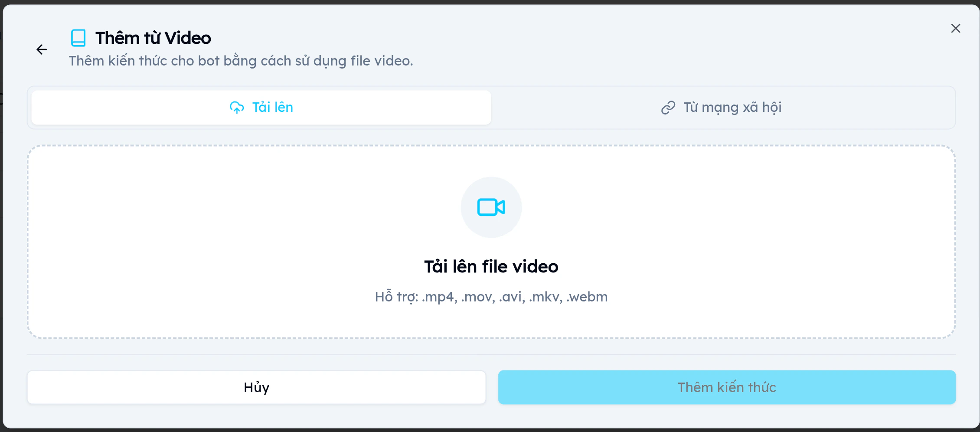Dismiss the popup using the X icon
Image resolution: width=980 pixels, height=432 pixels.
click(956, 28)
